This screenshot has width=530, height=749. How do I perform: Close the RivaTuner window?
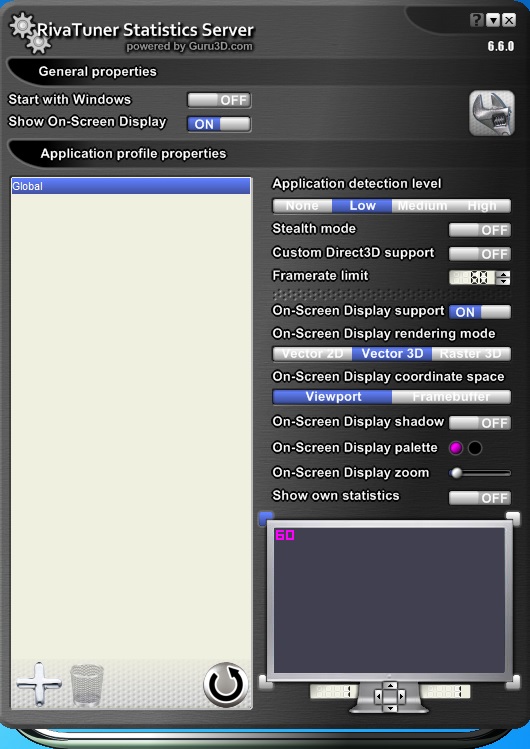(509, 20)
